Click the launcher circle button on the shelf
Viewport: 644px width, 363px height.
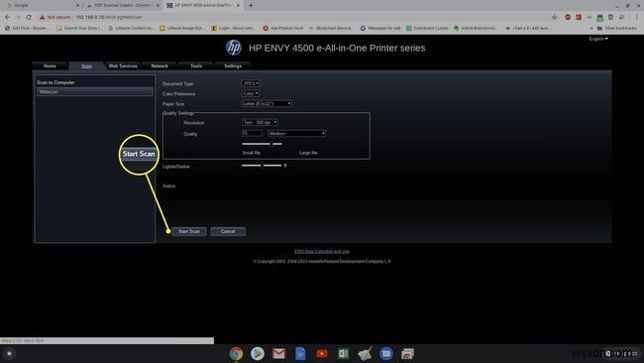click(x=10, y=353)
